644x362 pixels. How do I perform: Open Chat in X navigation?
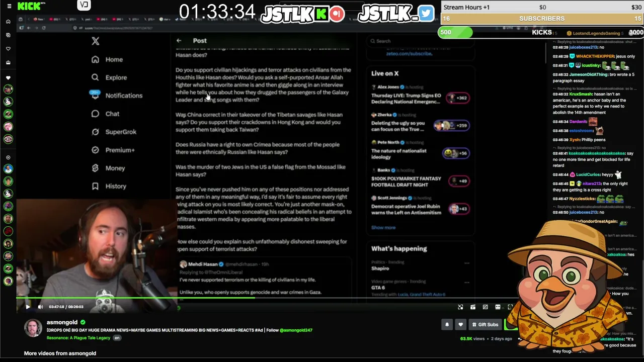[106, 114]
